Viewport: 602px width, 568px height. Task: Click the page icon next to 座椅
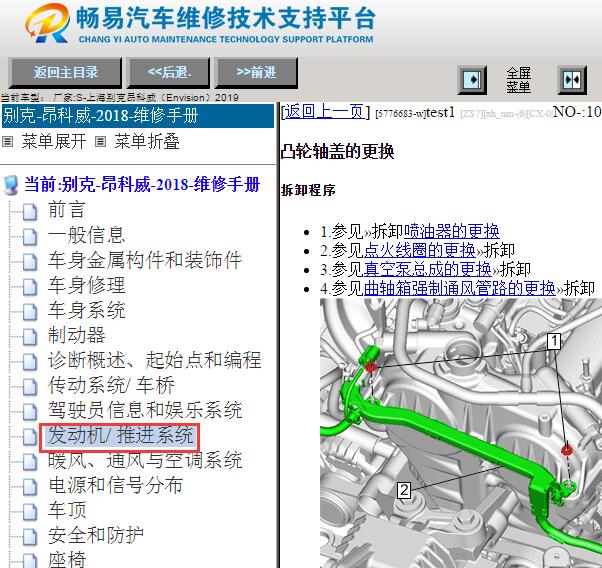pos(30,561)
